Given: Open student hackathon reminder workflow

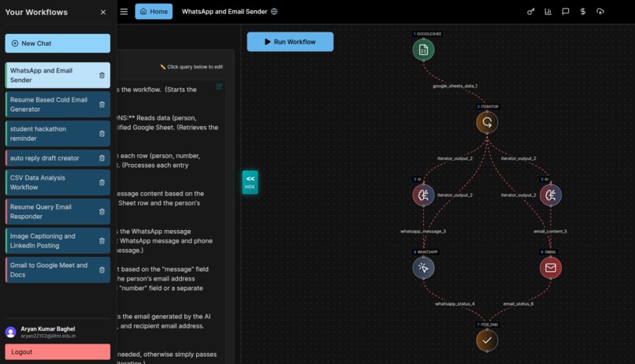Looking at the screenshot, I should (x=58, y=134).
